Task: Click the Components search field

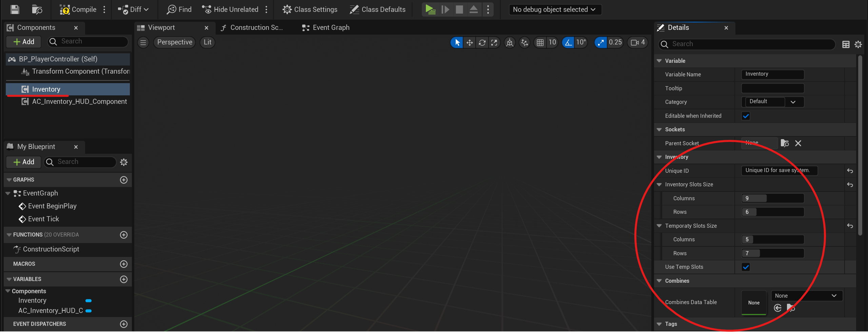Action: [x=88, y=41]
